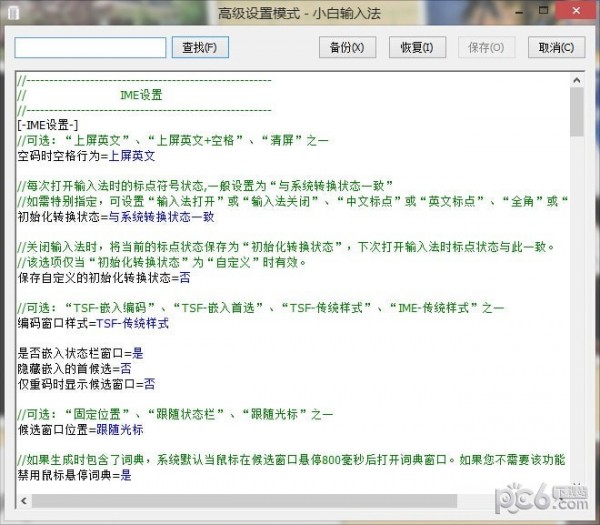Click the value 与系统转换状态一致
The width and height of the screenshot is (600, 525).
pyautogui.click(x=161, y=217)
